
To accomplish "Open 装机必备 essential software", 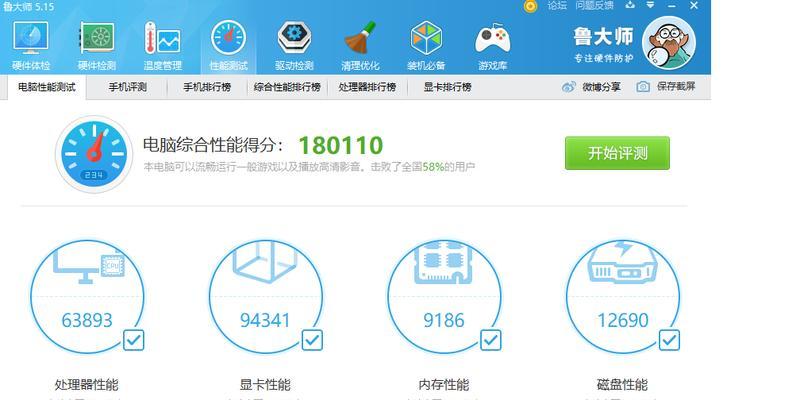I will pyautogui.click(x=426, y=46).
